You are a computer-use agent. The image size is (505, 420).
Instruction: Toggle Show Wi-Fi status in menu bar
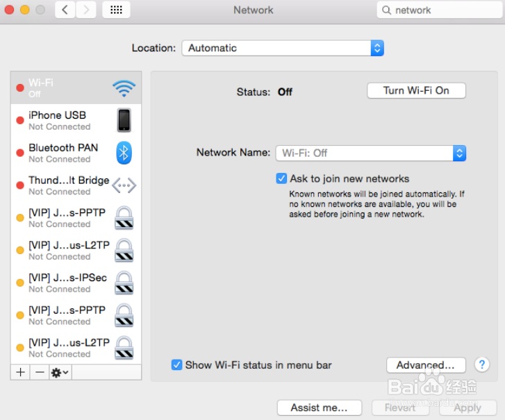pos(176,364)
